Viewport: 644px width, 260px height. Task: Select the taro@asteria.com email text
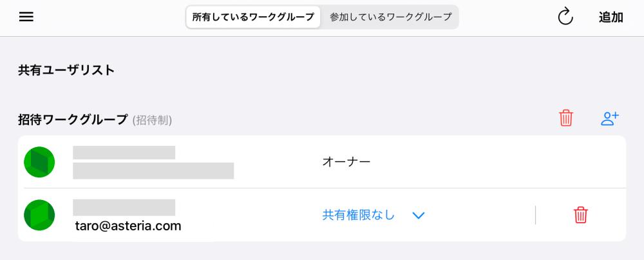point(127,226)
